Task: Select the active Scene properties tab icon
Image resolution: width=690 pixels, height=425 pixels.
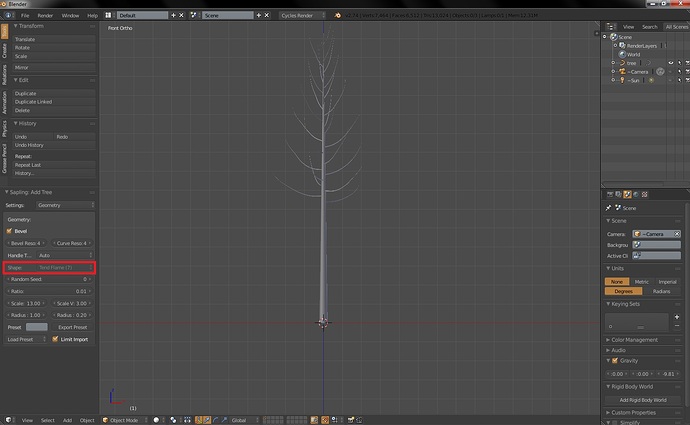Action: click(x=627, y=194)
